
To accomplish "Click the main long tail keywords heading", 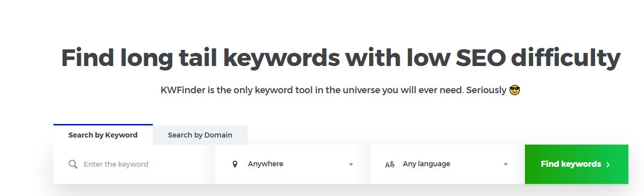I will (340, 58).
